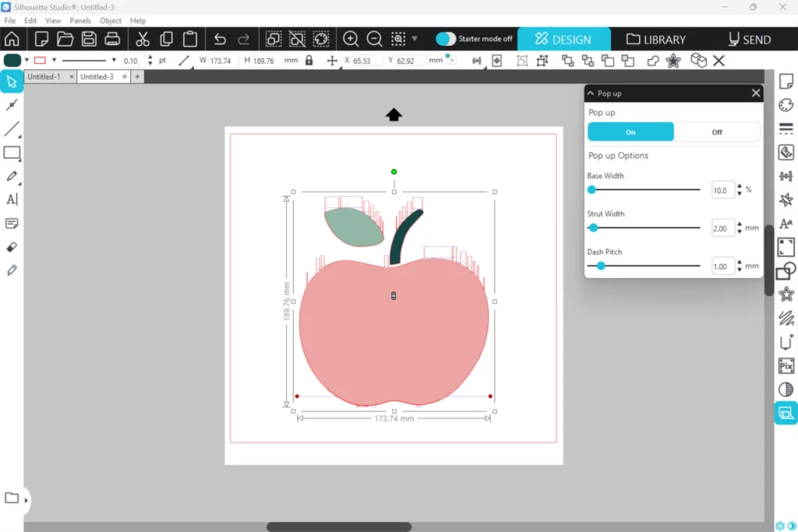This screenshot has width=798, height=532.
Task: Click the Zoom In magnifier icon
Action: (351, 39)
